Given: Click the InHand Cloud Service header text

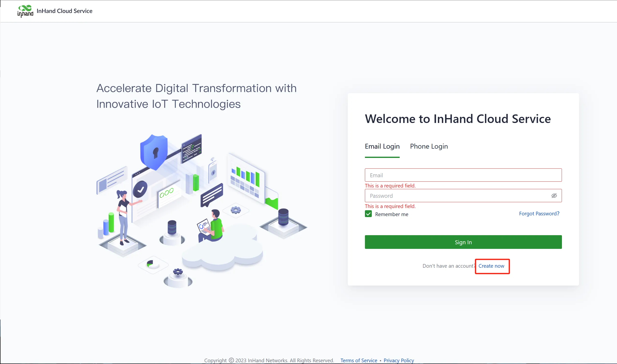Looking at the screenshot, I should pos(65,11).
